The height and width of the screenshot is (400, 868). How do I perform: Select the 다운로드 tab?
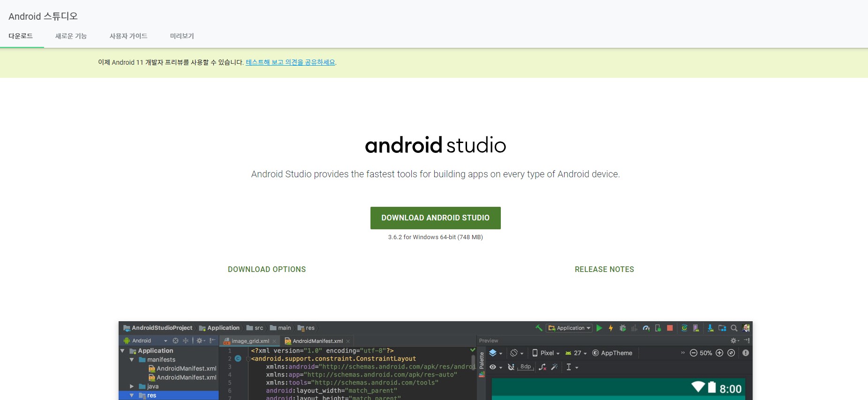(21, 36)
